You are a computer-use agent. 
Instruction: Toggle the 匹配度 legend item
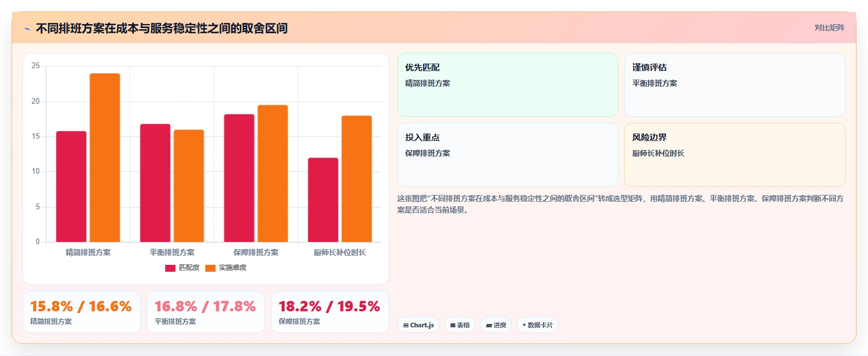tap(182, 268)
